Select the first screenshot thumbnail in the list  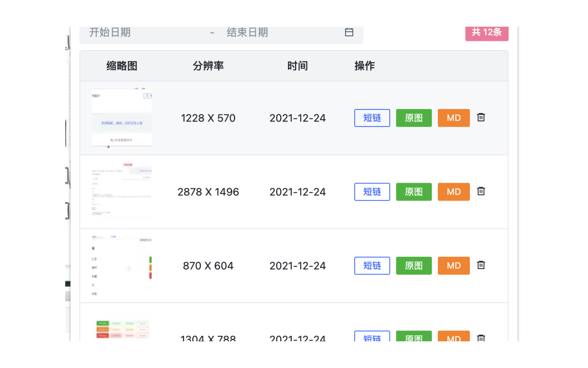tap(122, 118)
